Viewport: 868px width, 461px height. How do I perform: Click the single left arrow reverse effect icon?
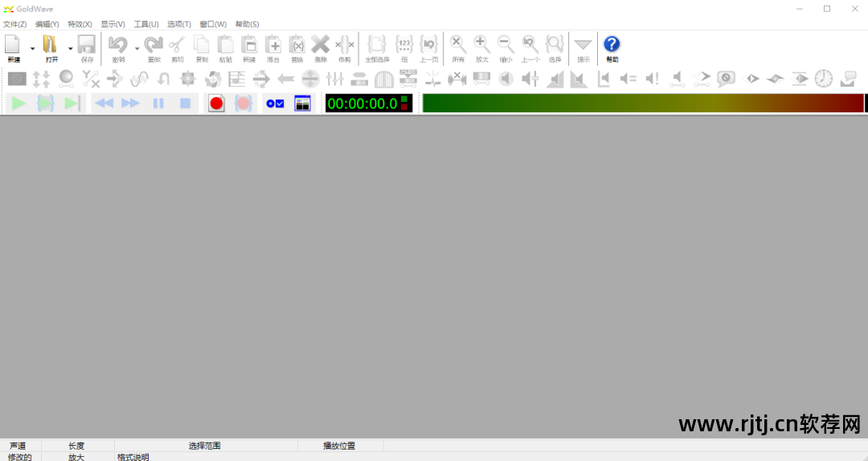pyautogui.click(x=285, y=79)
